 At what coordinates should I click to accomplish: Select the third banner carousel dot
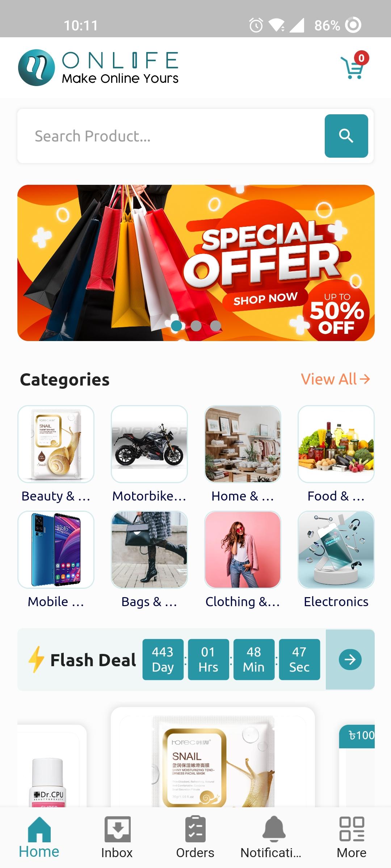point(215,326)
